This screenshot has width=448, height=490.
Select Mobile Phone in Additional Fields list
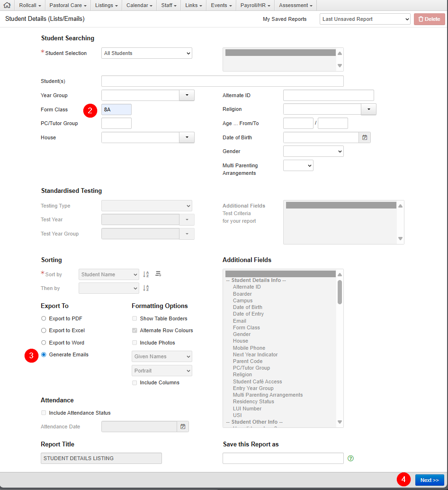tap(249, 348)
